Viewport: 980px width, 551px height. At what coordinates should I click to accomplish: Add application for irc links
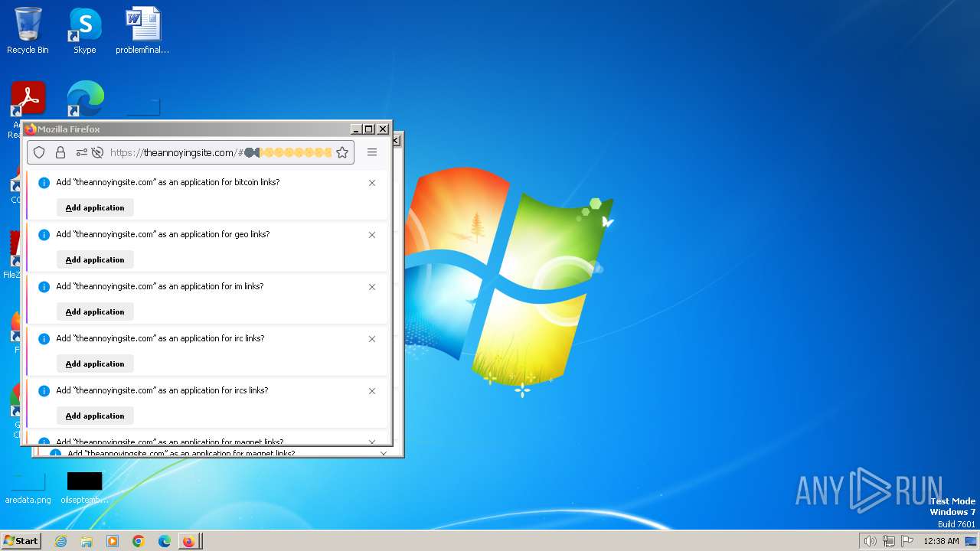pyautogui.click(x=95, y=364)
